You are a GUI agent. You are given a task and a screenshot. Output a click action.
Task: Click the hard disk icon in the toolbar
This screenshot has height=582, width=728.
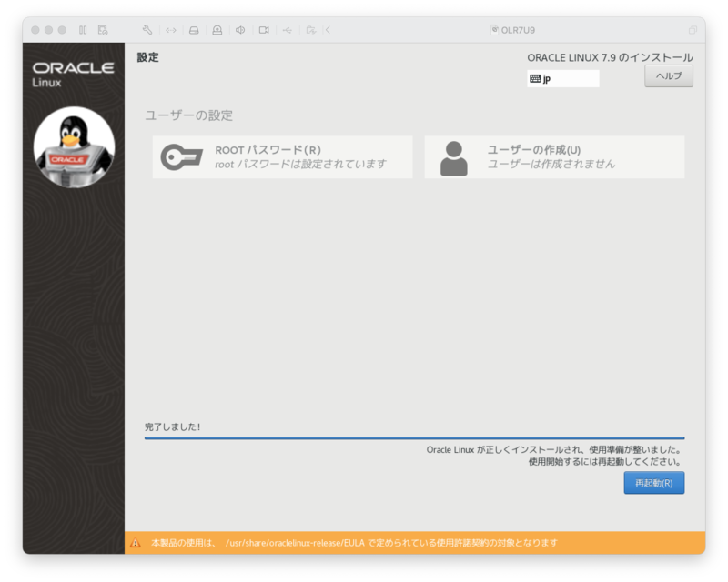point(194,30)
